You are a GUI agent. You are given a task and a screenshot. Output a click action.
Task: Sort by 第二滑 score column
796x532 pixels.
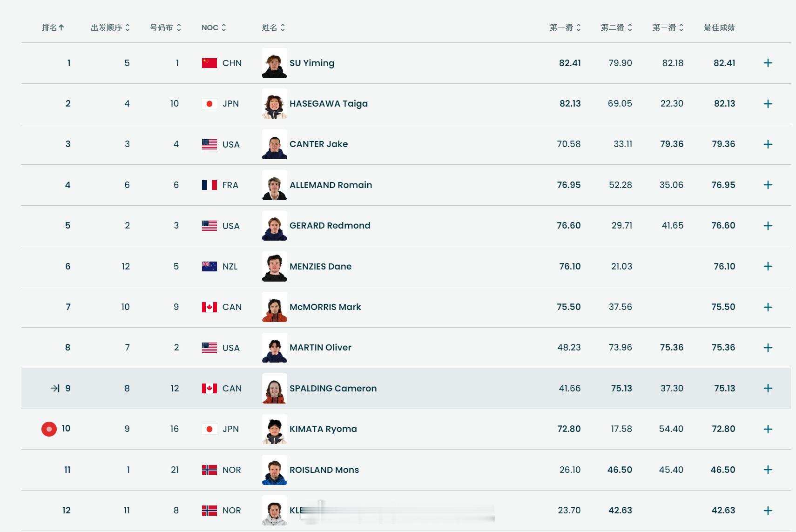(x=616, y=27)
